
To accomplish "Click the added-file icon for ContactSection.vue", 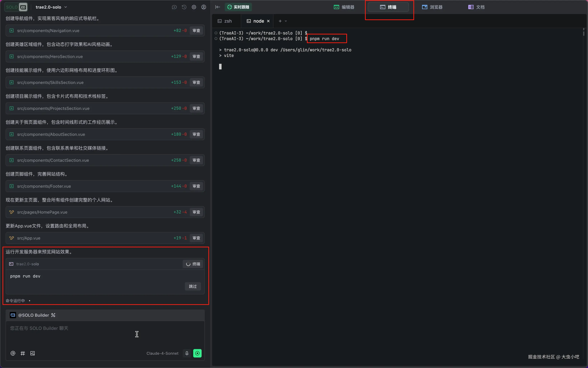I will point(11,160).
